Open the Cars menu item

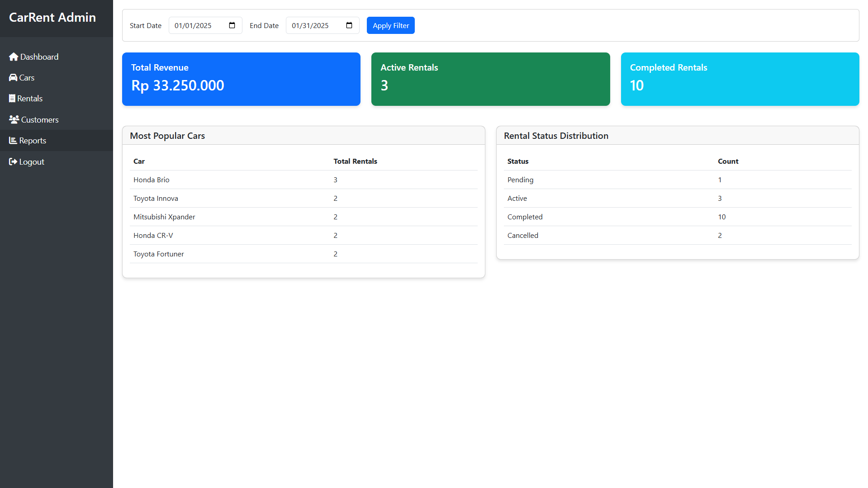[57, 77]
